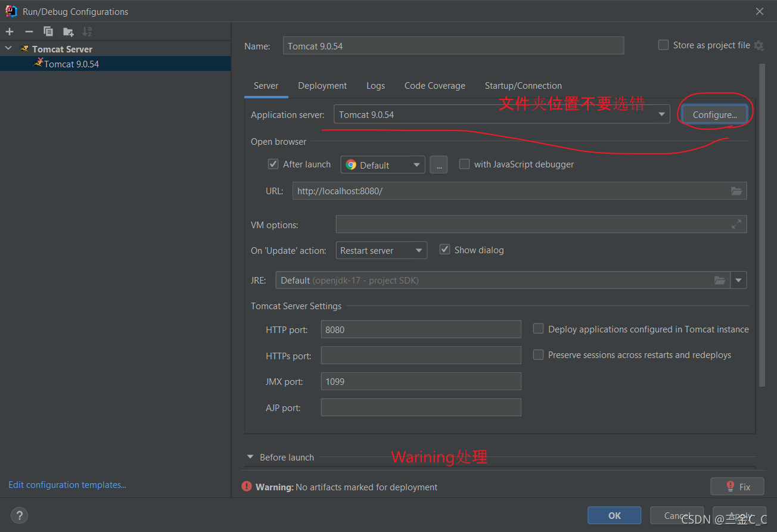The image size is (777, 532).
Task: Open the Logs tab
Action: click(x=375, y=86)
